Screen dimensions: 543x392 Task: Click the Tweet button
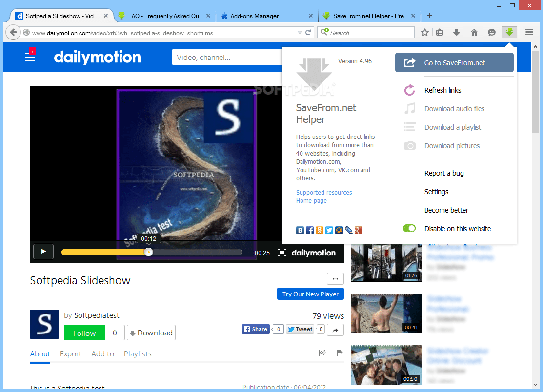(x=300, y=330)
